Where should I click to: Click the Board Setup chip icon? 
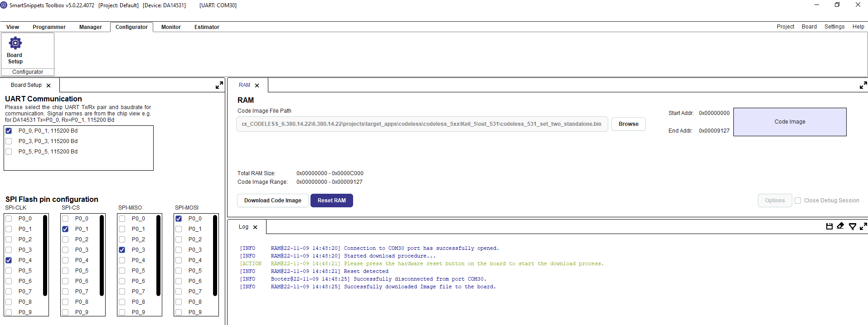pos(15,43)
